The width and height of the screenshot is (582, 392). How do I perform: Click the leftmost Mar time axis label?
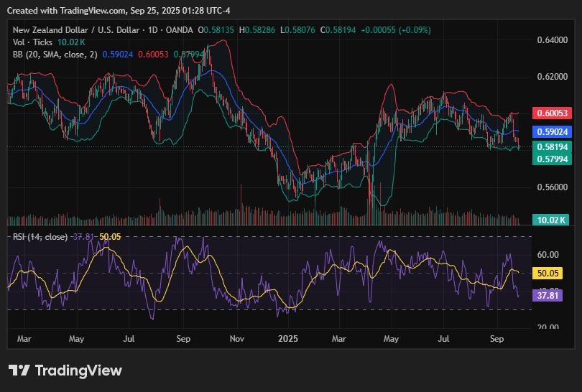pos(24,339)
